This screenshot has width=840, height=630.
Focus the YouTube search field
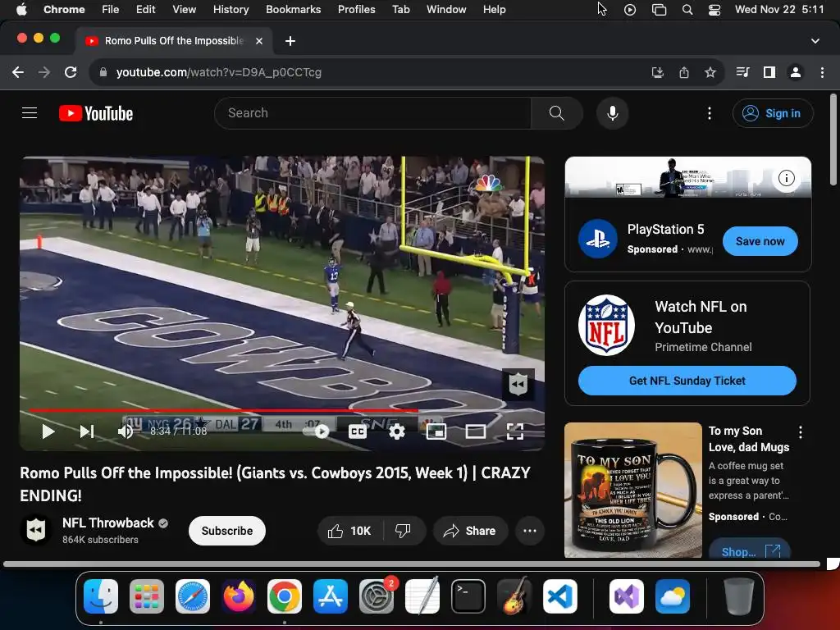(x=372, y=113)
